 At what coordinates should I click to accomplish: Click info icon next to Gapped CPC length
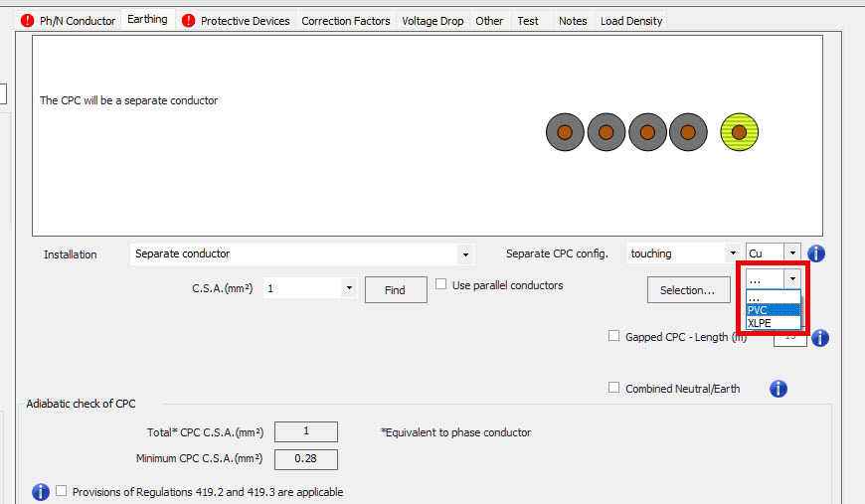(x=820, y=338)
